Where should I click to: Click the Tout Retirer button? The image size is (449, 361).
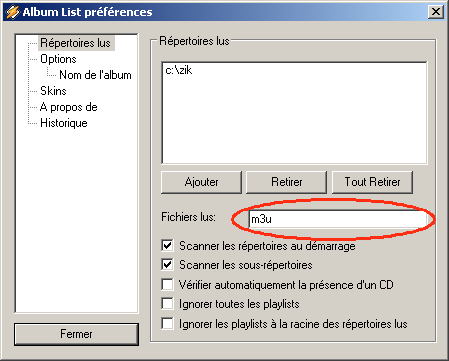point(372,182)
